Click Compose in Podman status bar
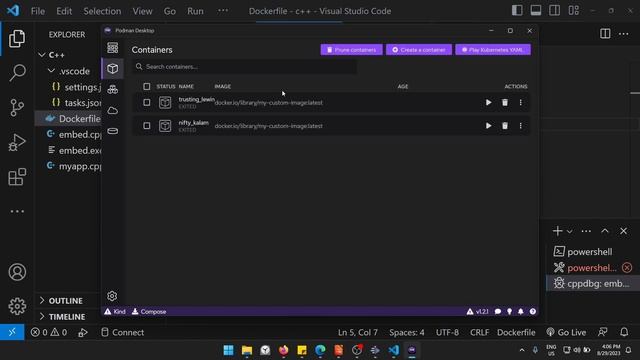Screen dimensions: 640x360 pyautogui.click(x=149, y=311)
